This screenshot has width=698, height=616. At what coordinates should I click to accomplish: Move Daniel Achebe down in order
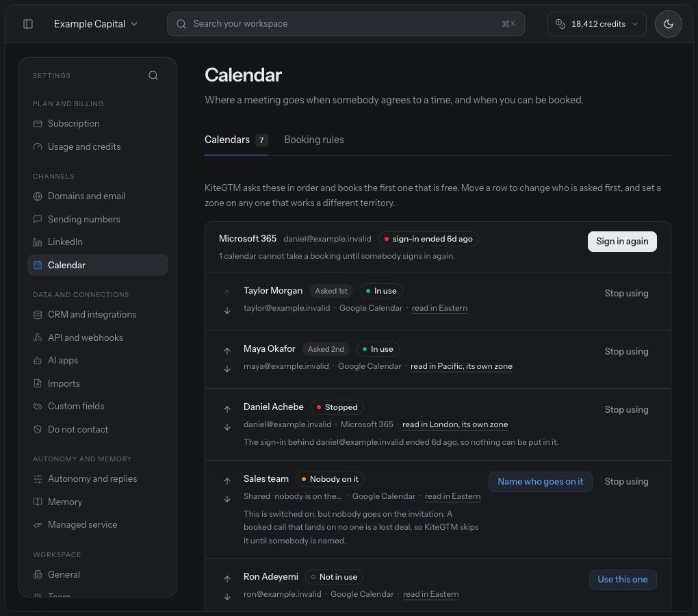pos(227,427)
